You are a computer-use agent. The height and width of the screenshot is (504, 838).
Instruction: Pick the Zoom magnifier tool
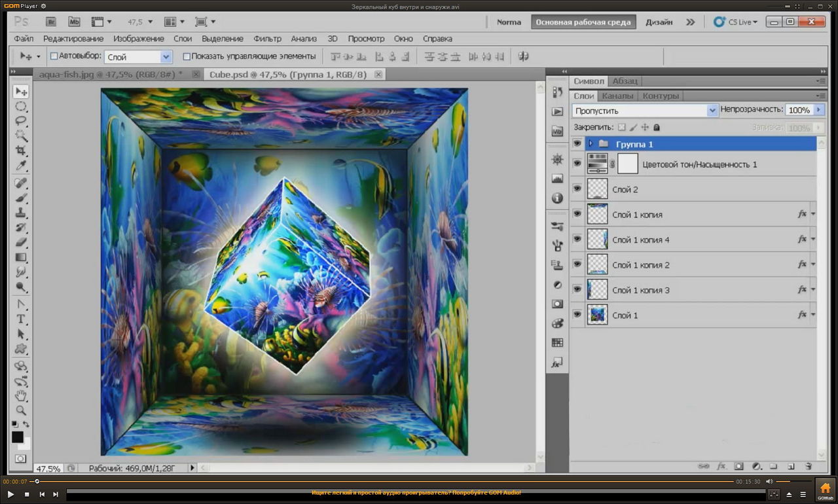click(21, 410)
